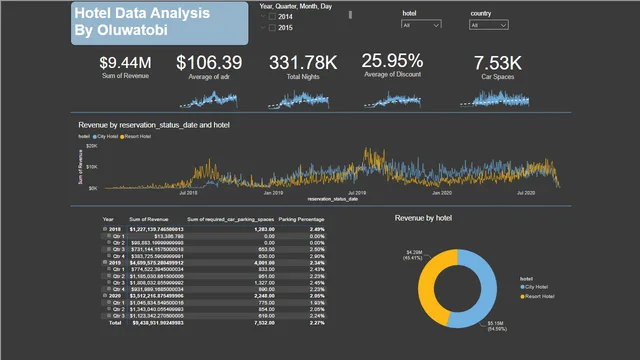Screen dimensions: 640x360
Task: Select the 2.27% total parking percentage cell
Action: (317, 322)
